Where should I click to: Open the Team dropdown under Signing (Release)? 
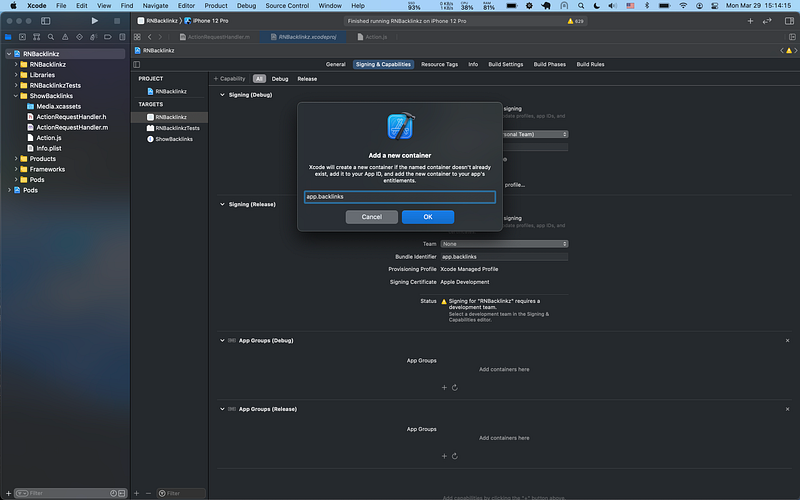pos(504,244)
